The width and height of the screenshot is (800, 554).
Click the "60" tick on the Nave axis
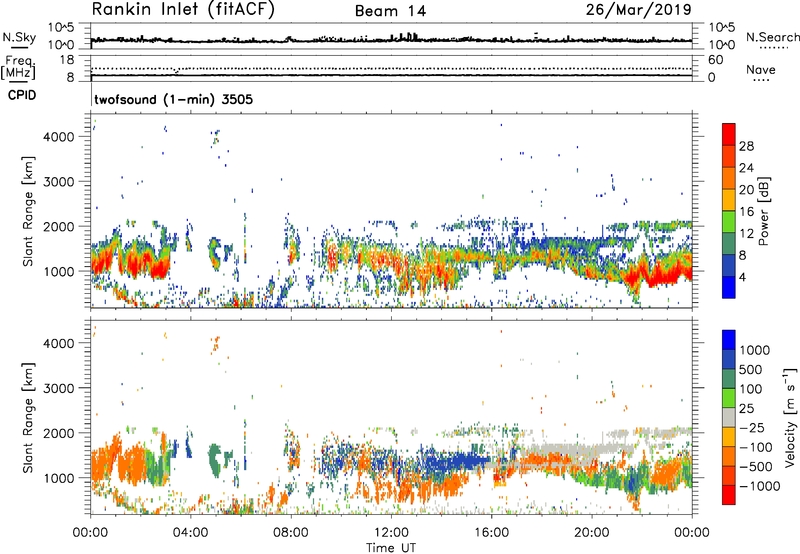point(715,60)
